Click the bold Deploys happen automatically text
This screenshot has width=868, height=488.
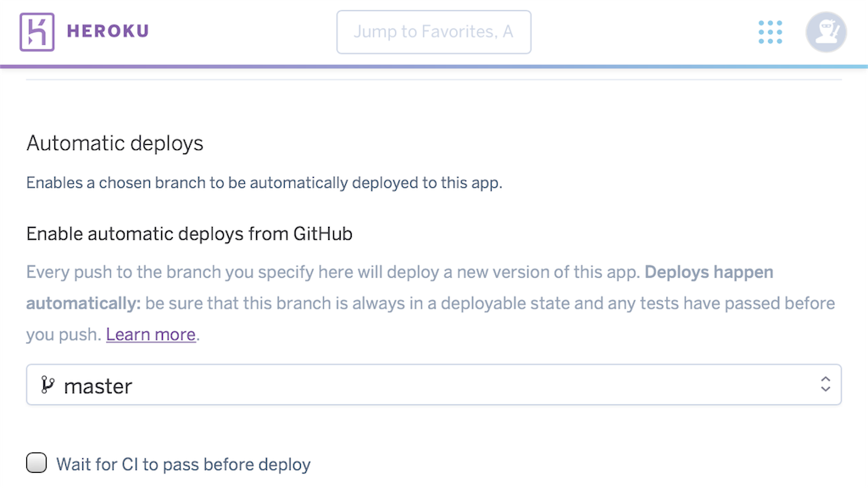pos(709,272)
